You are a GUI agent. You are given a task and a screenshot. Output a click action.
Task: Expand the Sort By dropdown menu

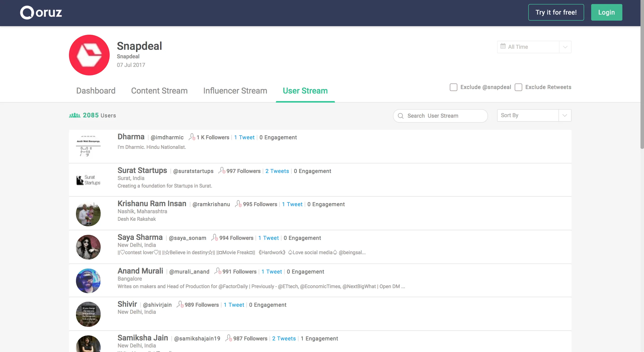click(x=565, y=115)
